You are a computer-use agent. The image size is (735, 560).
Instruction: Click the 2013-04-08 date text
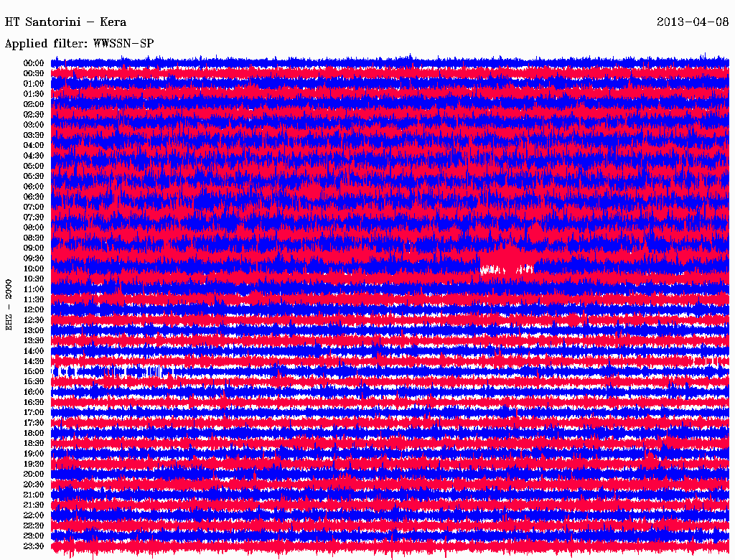pos(692,22)
